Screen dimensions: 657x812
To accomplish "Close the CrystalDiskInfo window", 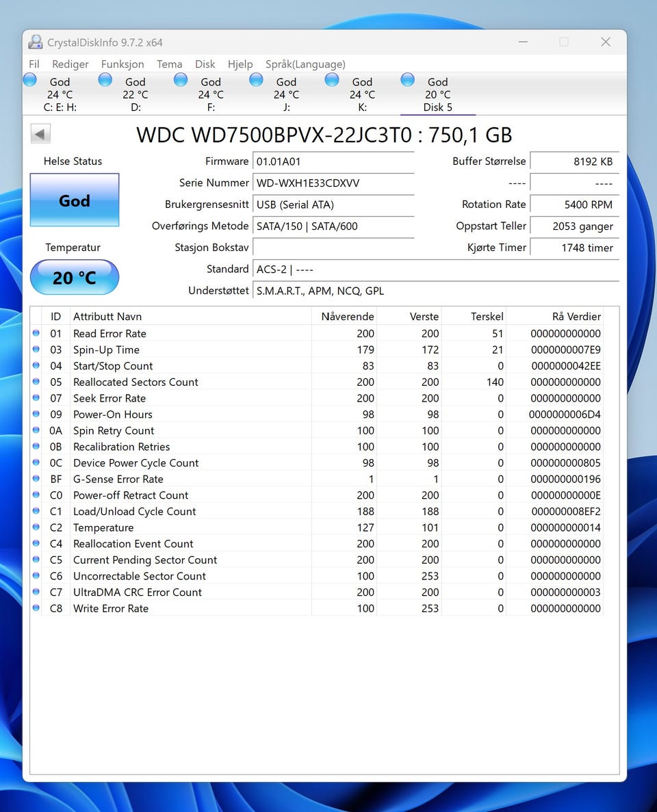I will tap(605, 42).
